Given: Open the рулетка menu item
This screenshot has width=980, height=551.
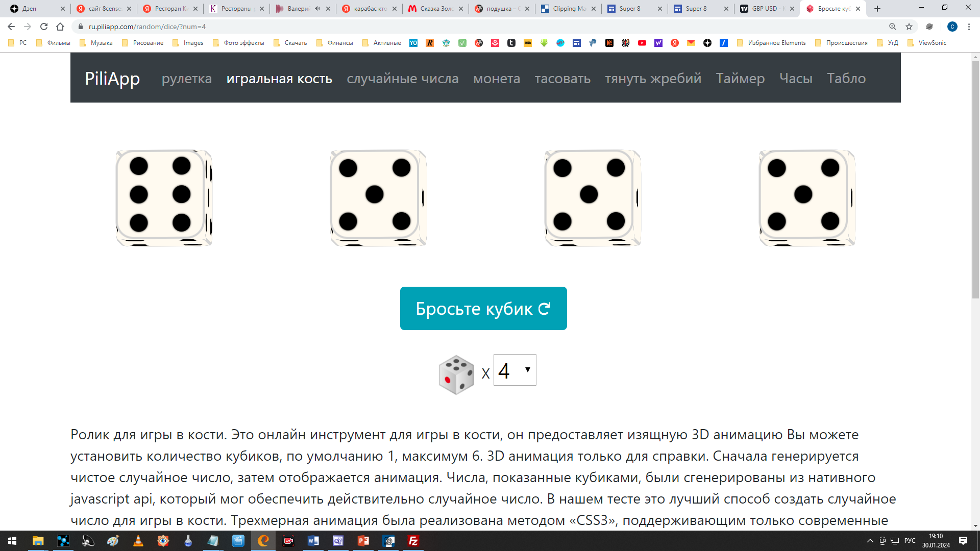Looking at the screenshot, I should tap(187, 79).
